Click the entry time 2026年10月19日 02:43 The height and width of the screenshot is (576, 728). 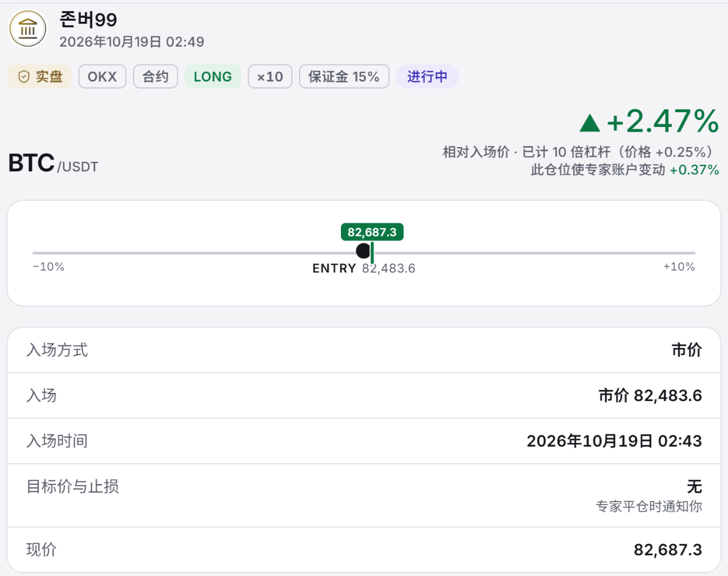[614, 441]
